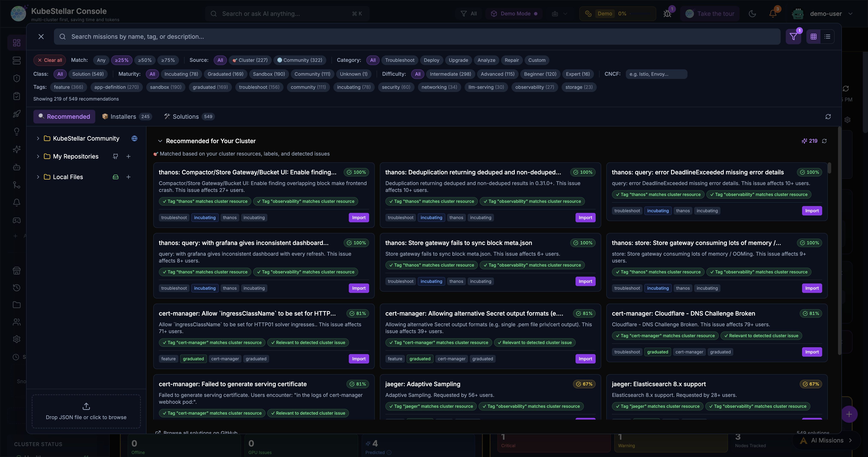Image resolution: width=868 pixels, height=457 pixels.
Task: Switch to grid view icon
Action: tap(813, 37)
